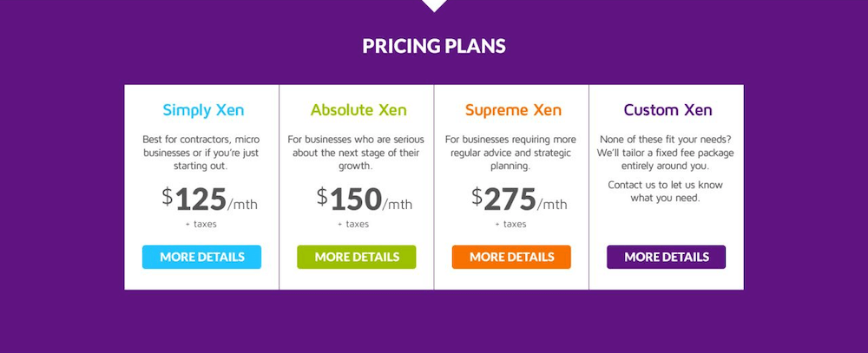Select the $150/mth price
This screenshot has width=868, height=353.
(x=364, y=199)
